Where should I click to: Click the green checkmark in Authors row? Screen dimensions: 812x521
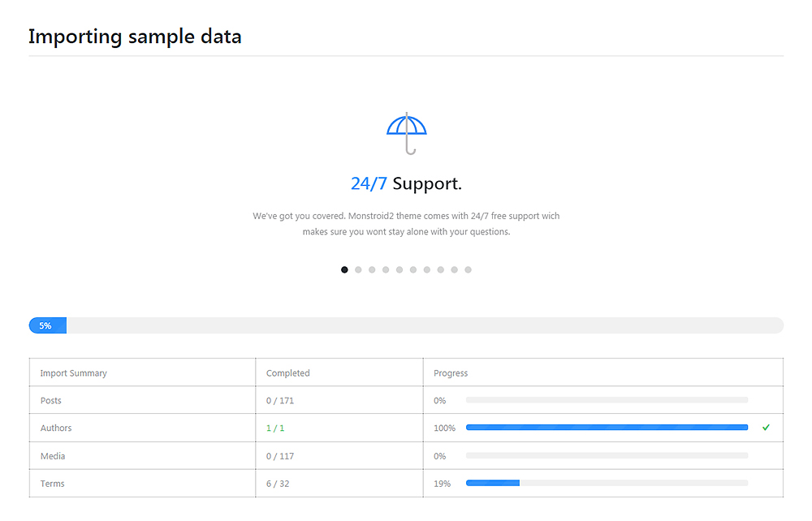point(766,428)
